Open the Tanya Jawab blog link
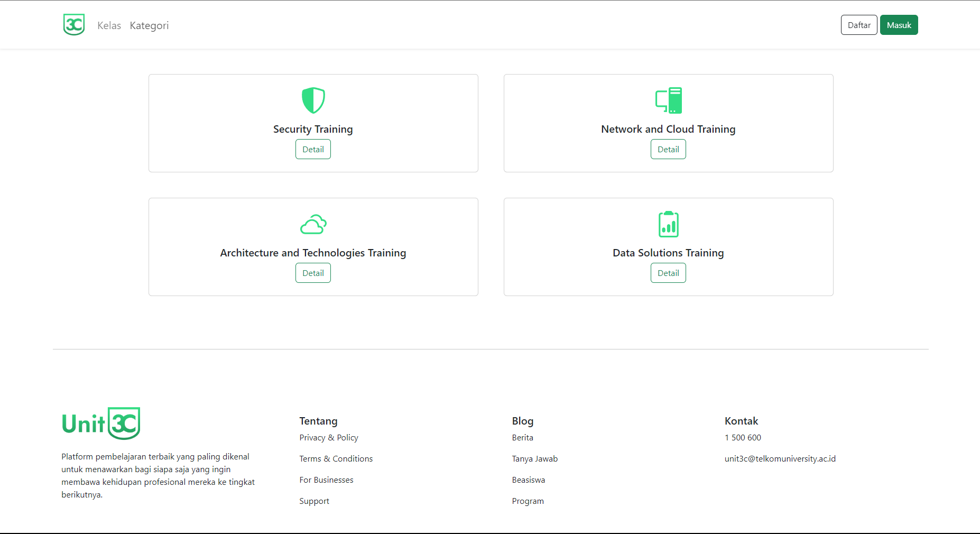 pos(534,458)
